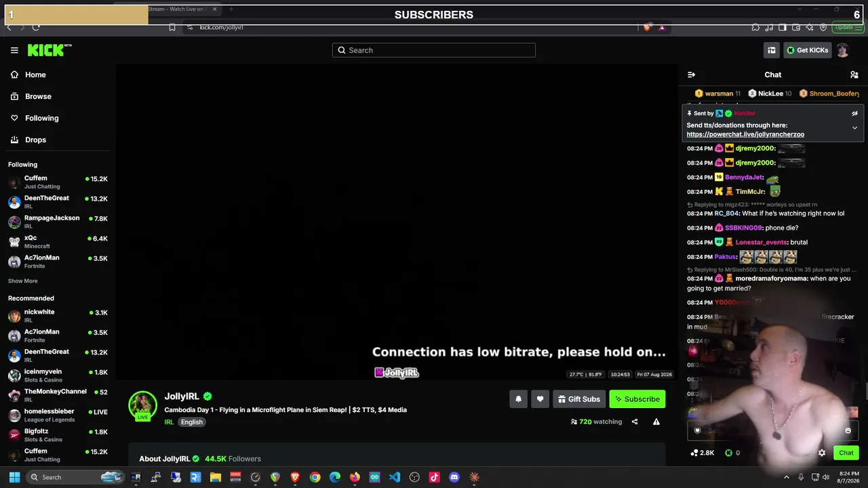Click the moredramaforyomama username
This screenshot has height=488, width=868.
(772, 279)
